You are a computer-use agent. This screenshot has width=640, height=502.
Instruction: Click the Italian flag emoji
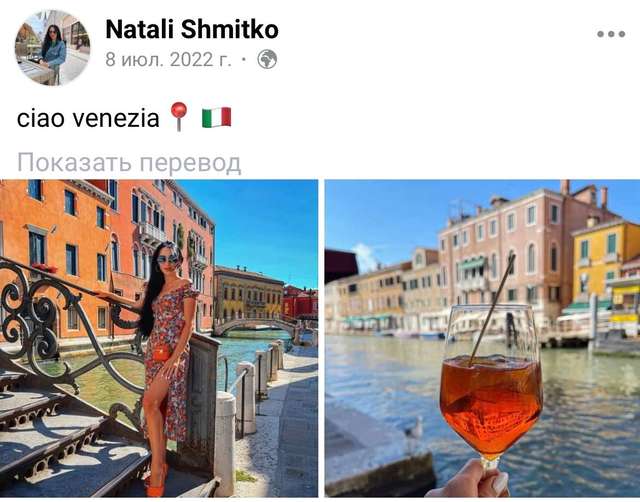pos(216,118)
